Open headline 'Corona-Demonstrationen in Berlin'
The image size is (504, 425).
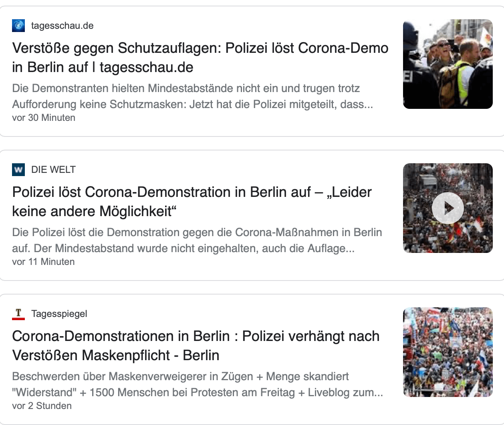pyautogui.click(x=196, y=337)
